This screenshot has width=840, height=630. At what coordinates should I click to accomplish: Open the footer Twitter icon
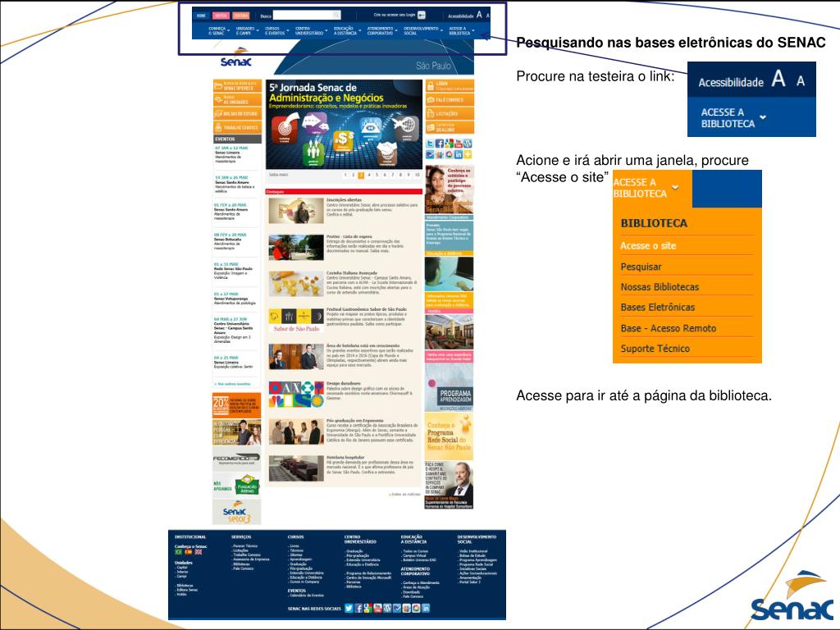click(349, 608)
